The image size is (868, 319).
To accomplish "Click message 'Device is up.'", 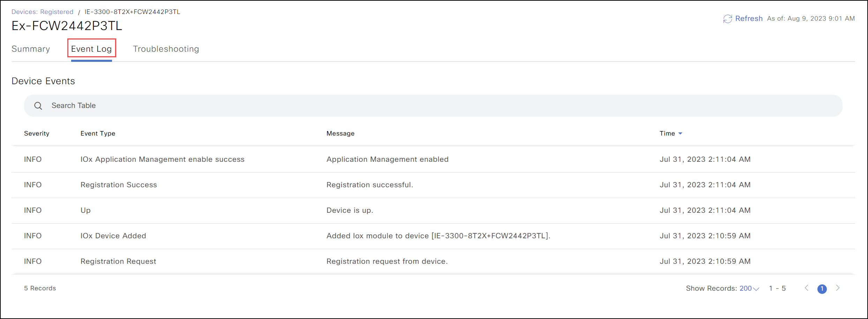I will 350,210.
